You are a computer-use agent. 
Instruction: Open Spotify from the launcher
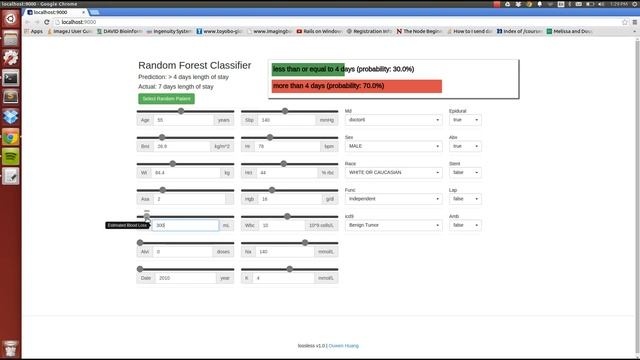(x=11, y=156)
